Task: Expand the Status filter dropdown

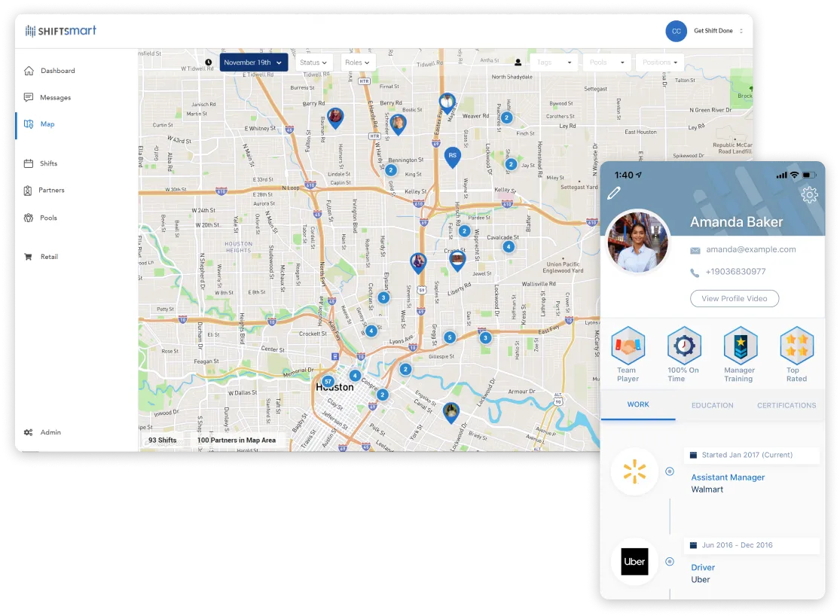Action: (x=314, y=63)
